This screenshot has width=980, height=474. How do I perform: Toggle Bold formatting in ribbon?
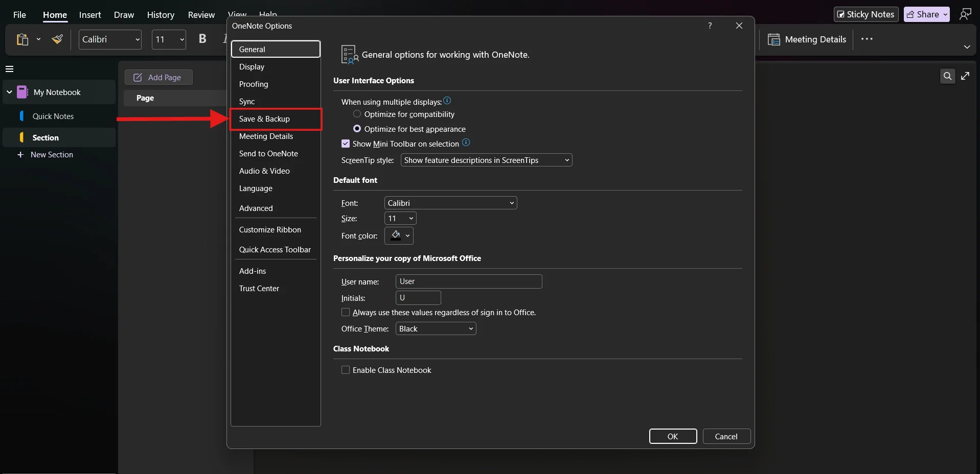tap(202, 39)
